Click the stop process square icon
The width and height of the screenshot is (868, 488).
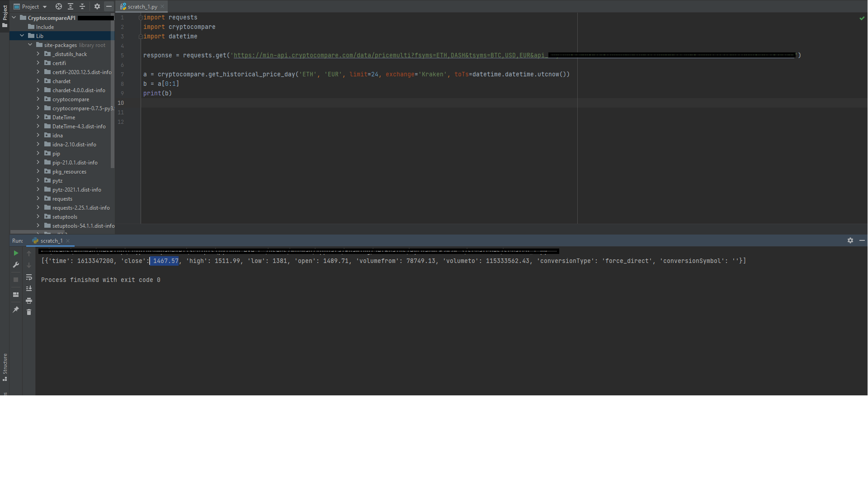[16, 280]
